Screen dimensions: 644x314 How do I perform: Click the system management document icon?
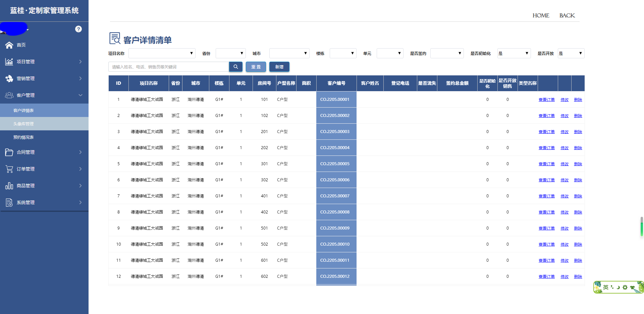click(x=9, y=202)
